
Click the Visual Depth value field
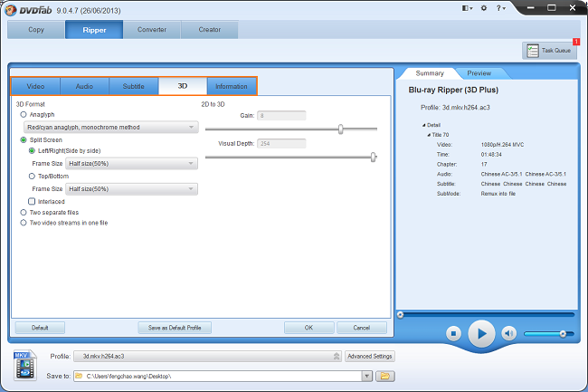pos(281,143)
